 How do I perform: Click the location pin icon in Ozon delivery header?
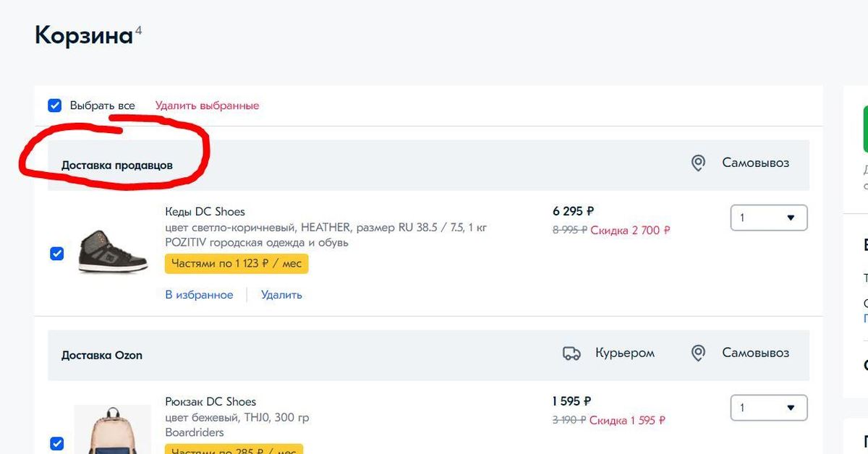click(x=698, y=354)
